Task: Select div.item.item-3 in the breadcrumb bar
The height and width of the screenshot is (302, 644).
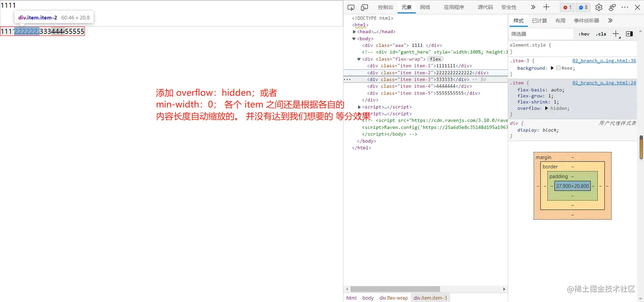Action: click(x=430, y=298)
